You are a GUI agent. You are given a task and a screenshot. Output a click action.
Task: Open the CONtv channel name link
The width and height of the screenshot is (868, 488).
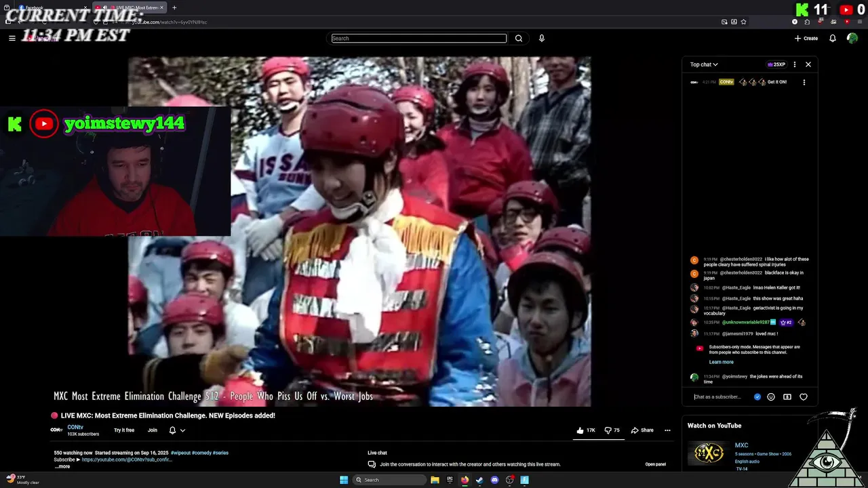75,427
